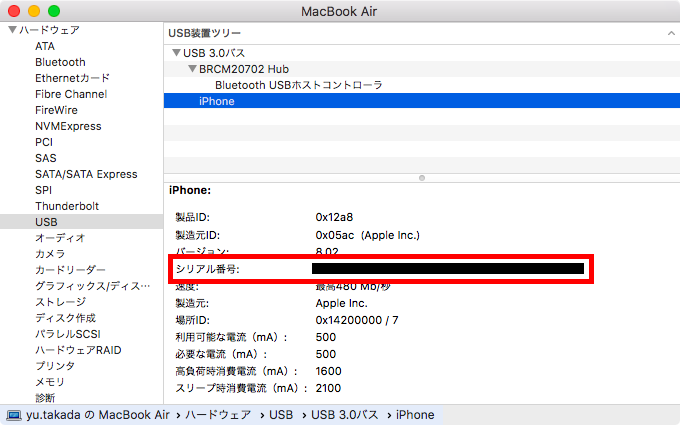Select SAS in the sidebar
The height and width of the screenshot is (425, 680).
point(46,158)
